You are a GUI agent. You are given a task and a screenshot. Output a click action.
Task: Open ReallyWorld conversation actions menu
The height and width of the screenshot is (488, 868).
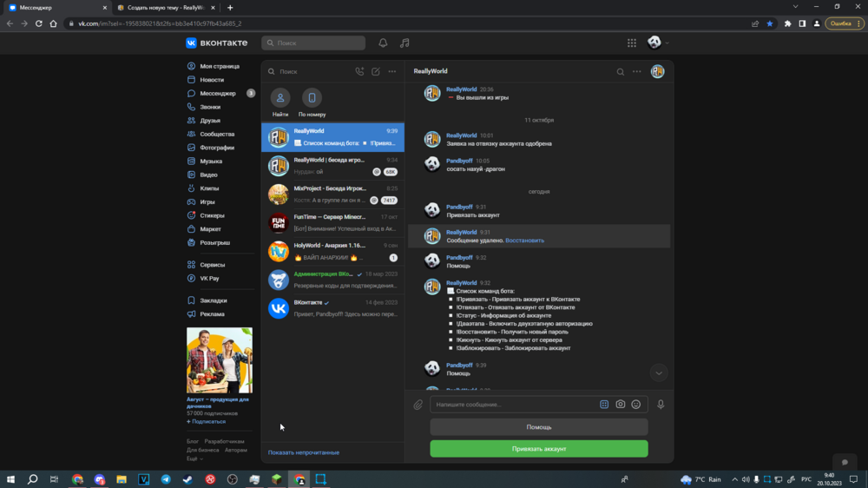(637, 71)
